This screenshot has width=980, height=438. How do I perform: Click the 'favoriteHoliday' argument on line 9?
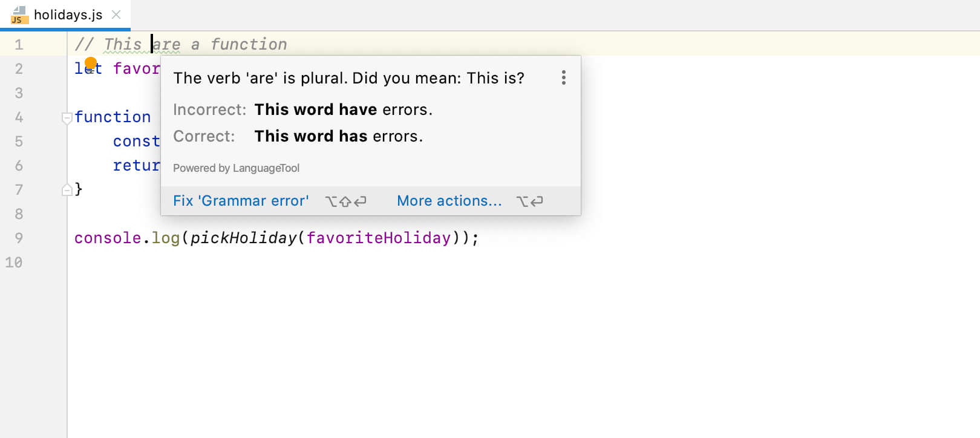379,238
